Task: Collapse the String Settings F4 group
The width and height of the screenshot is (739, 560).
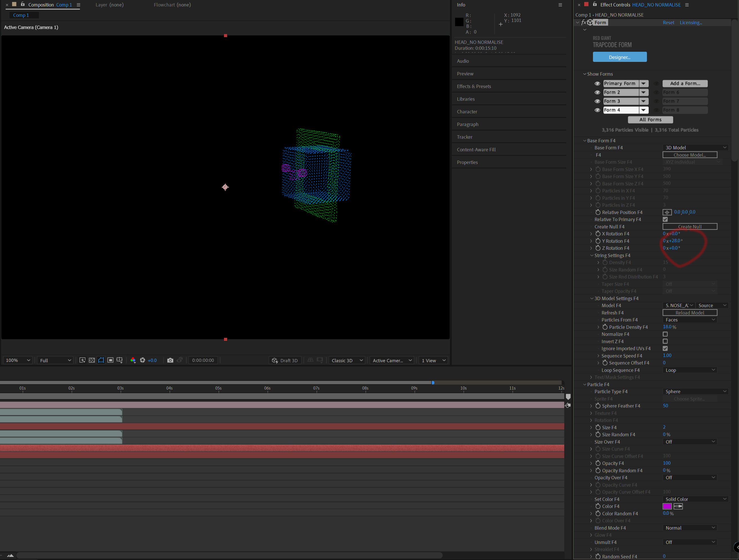Action: [592, 255]
